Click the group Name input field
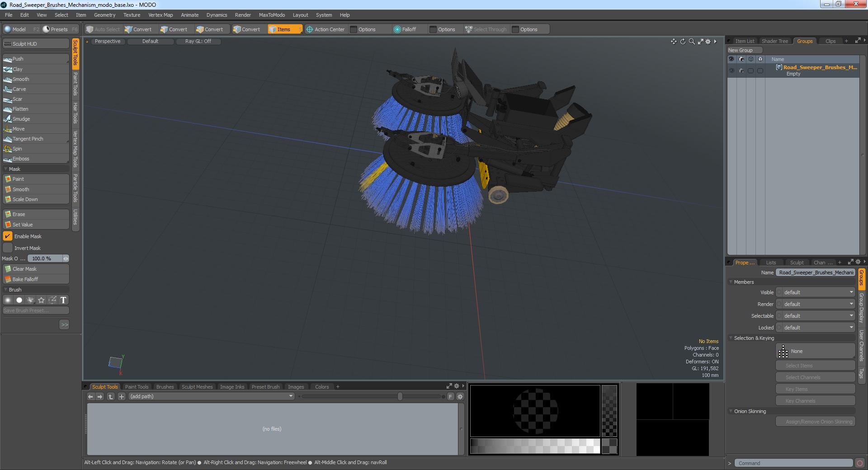Viewport: 868px width, 470px height. tap(816, 273)
